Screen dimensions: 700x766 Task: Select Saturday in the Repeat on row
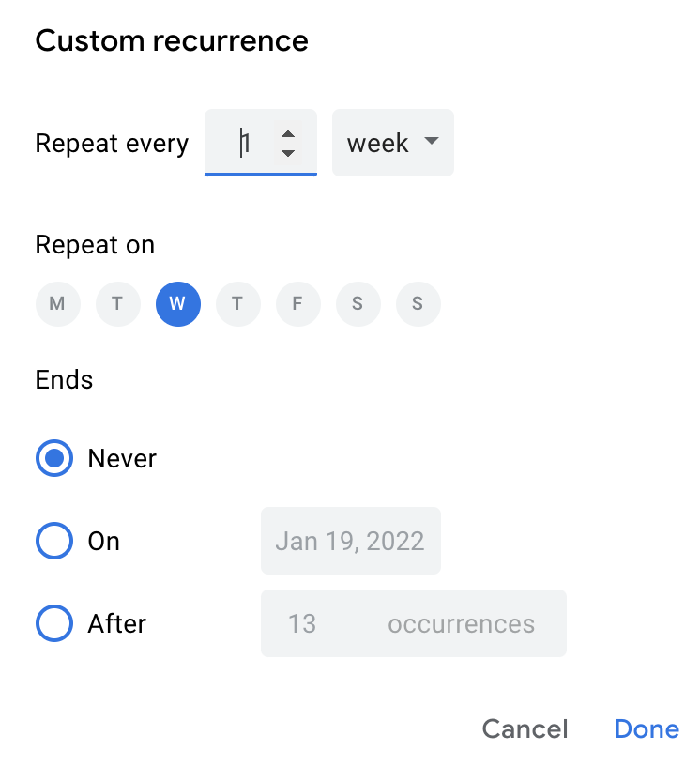pyautogui.click(x=358, y=303)
